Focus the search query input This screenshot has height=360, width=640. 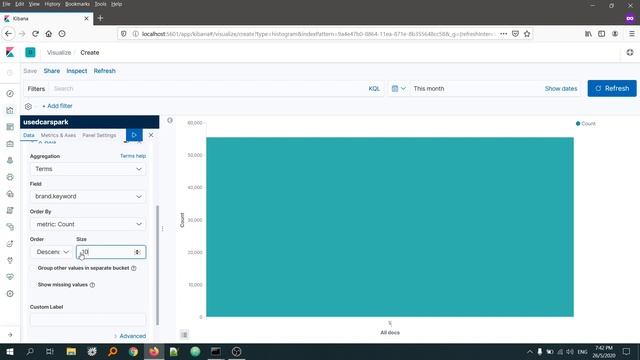coord(208,89)
